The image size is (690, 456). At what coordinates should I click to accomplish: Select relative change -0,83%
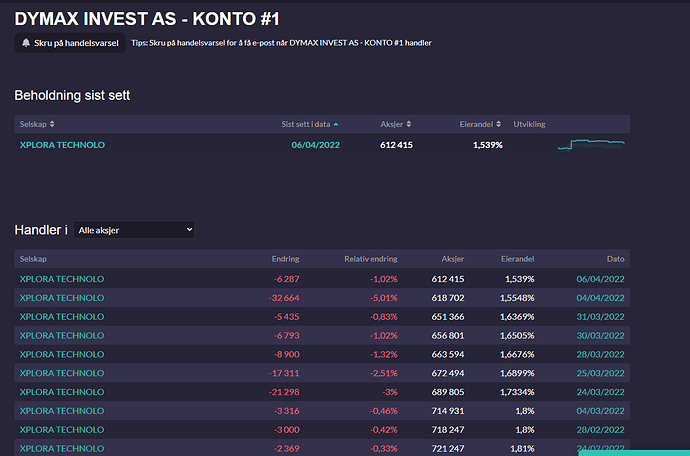tap(384, 316)
